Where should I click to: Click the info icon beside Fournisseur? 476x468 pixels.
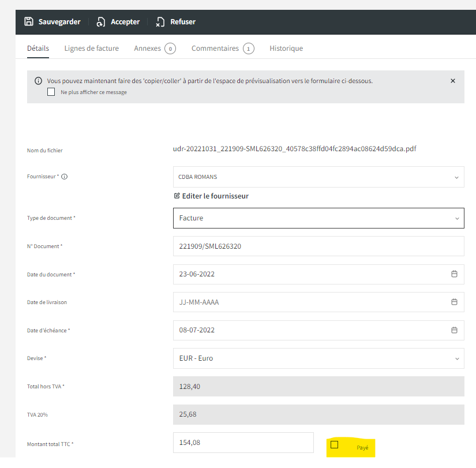pyautogui.click(x=65, y=177)
